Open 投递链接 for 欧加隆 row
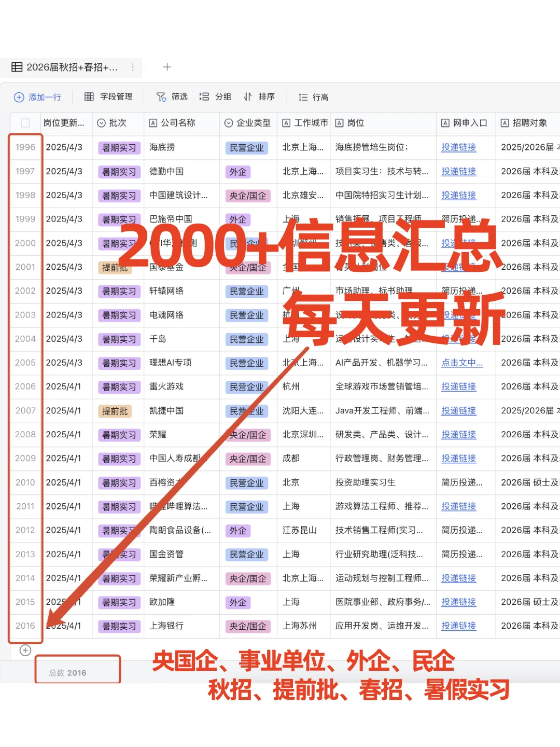 (458, 602)
